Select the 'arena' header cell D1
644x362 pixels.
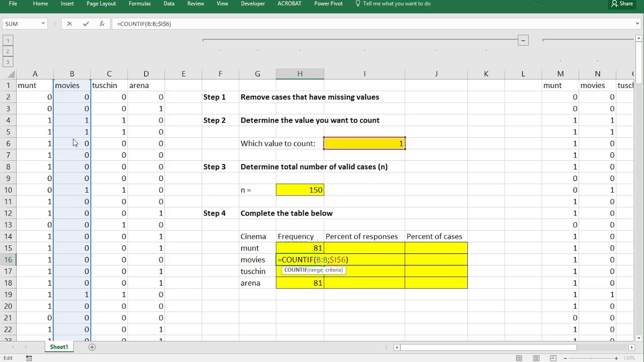pyautogui.click(x=146, y=85)
